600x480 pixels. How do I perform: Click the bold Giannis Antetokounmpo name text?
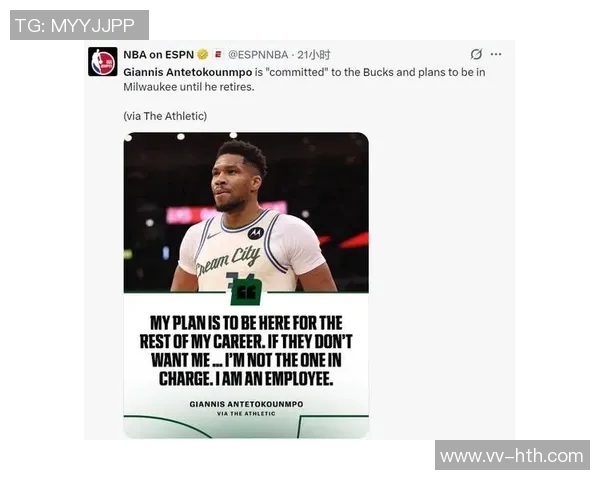tap(188, 72)
